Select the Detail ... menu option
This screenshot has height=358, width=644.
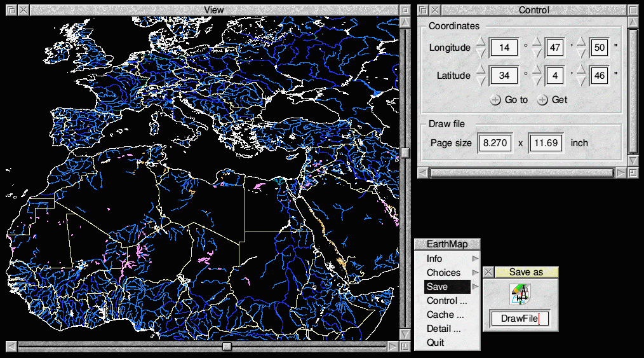(443, 329)
